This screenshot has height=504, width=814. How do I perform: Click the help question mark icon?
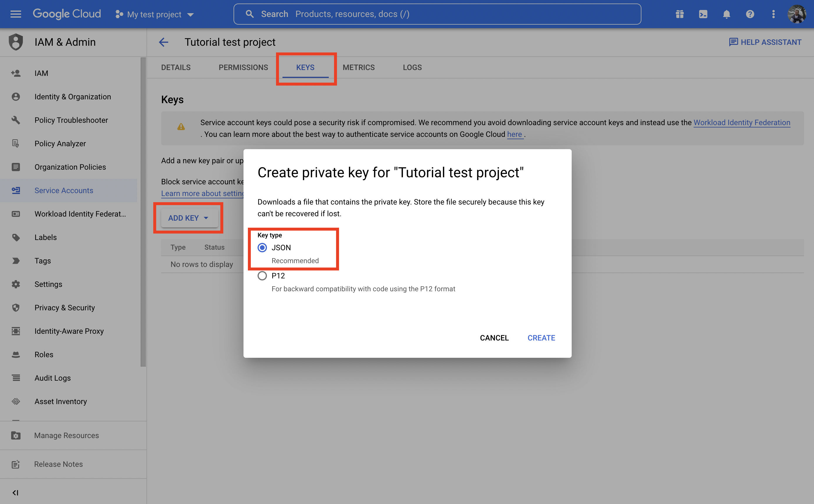pos(750,14)
